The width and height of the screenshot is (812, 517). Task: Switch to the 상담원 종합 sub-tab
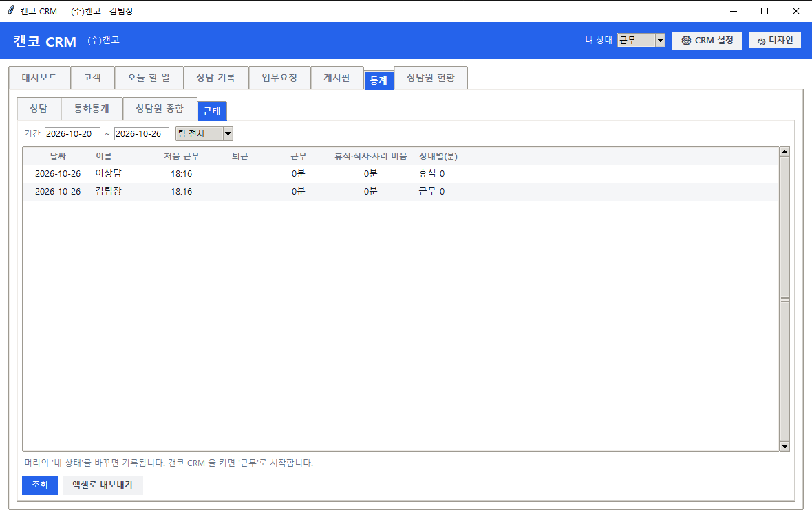[160, 109]
